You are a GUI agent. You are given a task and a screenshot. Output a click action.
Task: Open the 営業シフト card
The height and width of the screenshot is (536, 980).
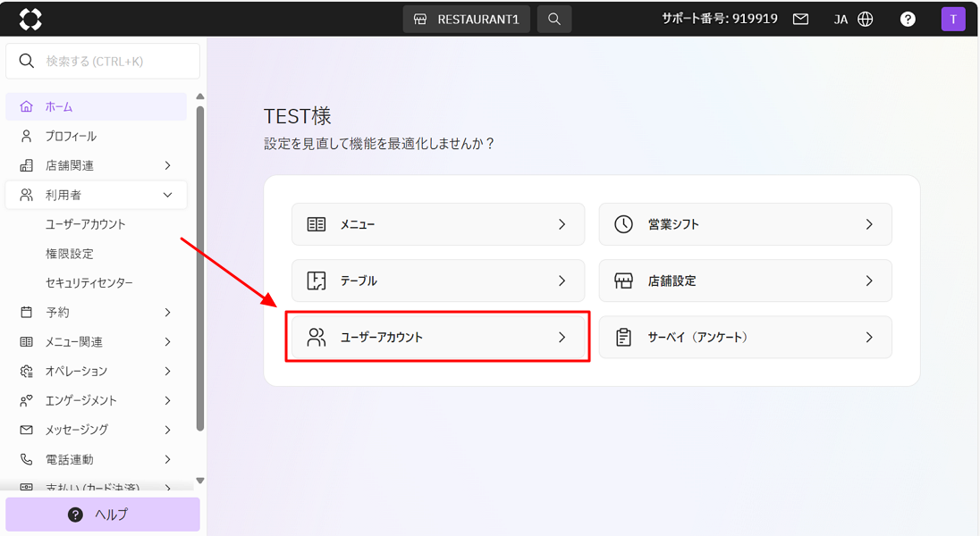[745, 224]
